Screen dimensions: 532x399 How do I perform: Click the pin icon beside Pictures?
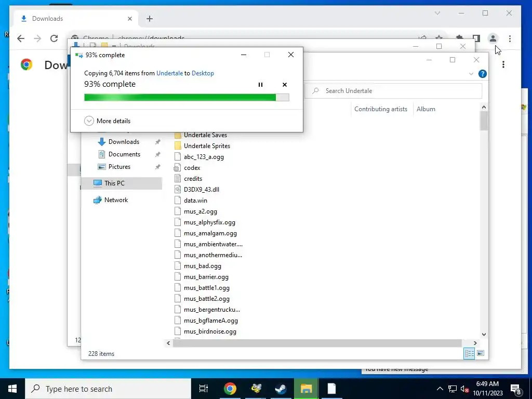tap(157, 167)
